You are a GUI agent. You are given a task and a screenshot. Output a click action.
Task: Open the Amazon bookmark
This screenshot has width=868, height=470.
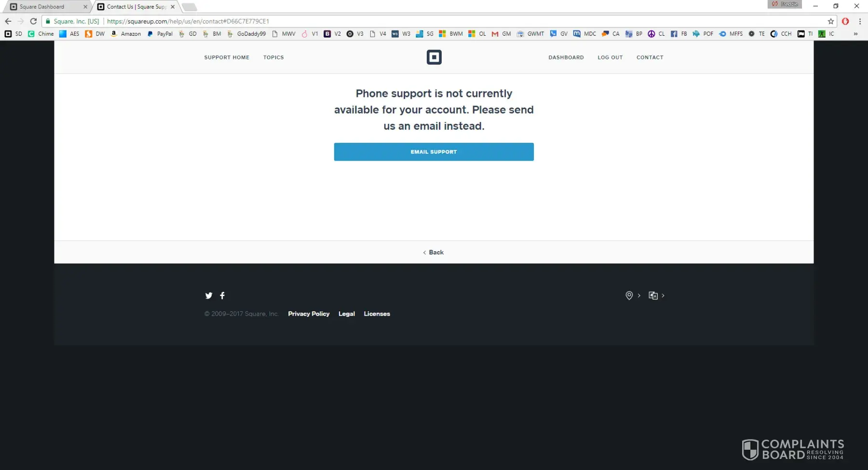pos(126,34)
